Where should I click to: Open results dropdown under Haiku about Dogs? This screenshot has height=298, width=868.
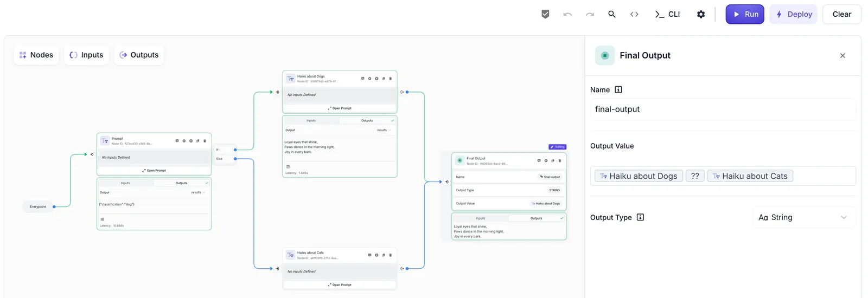(384, 130)
